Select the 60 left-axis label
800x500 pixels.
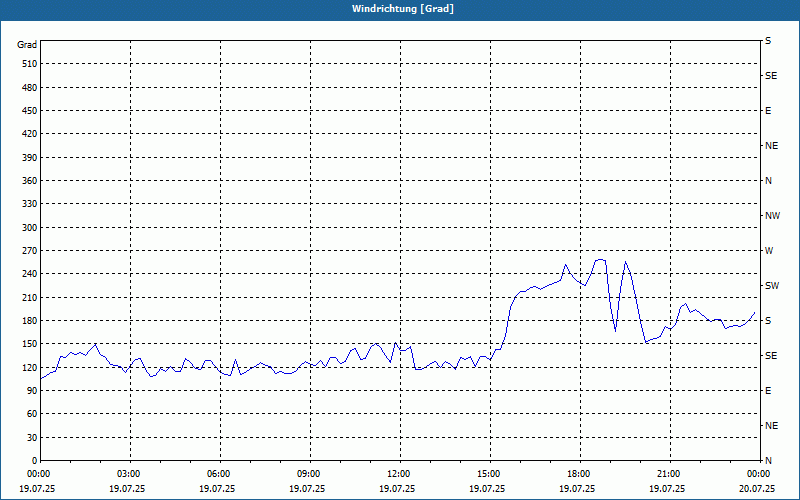pyautogui.click(x=32, y=414)
